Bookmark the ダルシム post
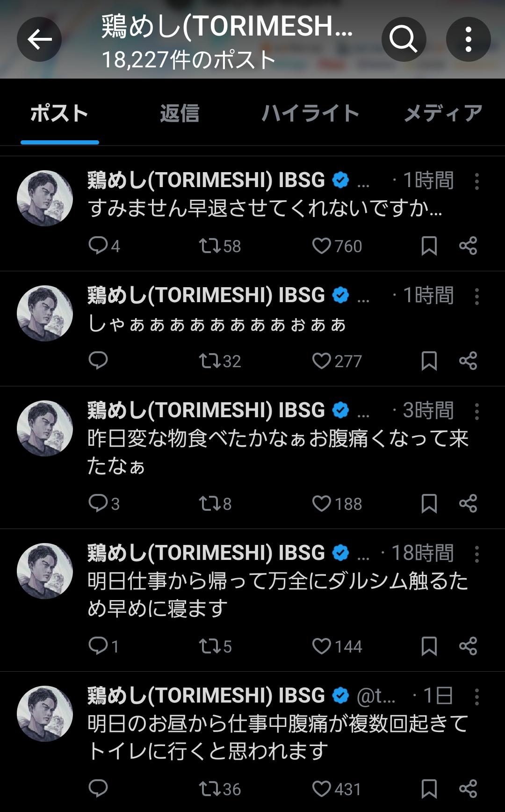 click(x=429, y=646)
